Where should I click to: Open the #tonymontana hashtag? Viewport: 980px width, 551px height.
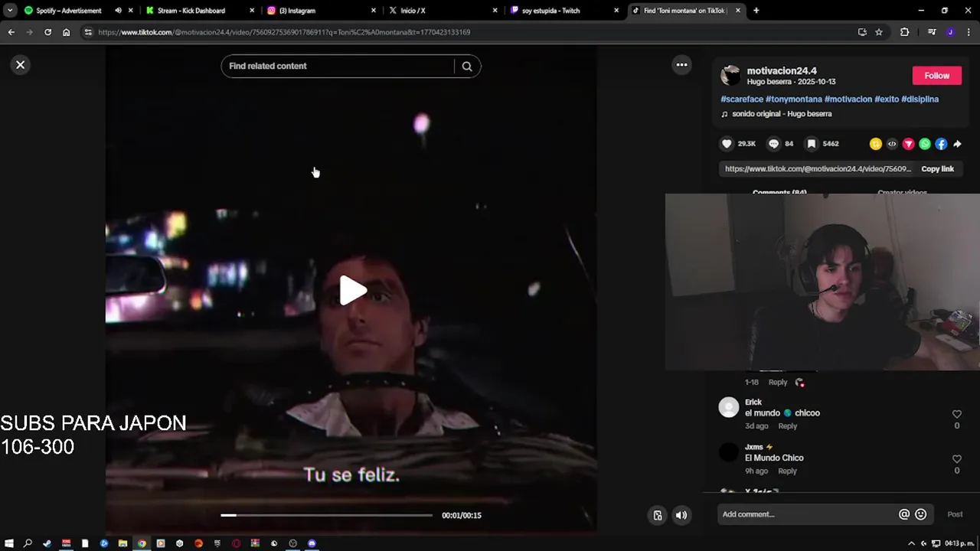[x=794, y=99]
